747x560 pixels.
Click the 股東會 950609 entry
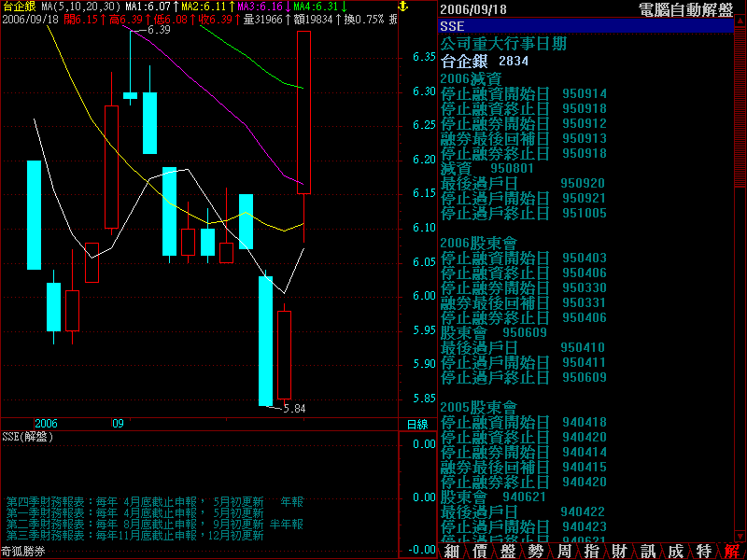(493, 333)
